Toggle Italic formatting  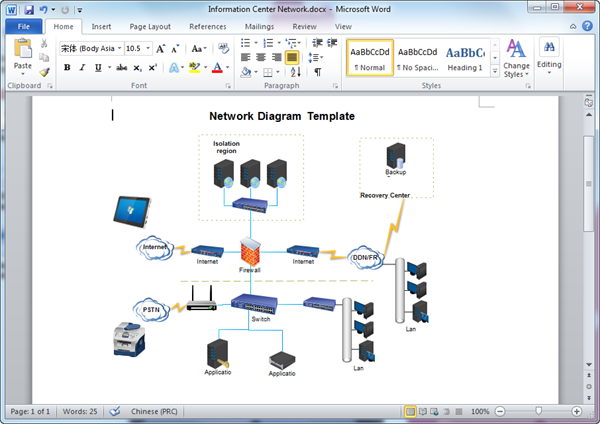click(x=82, y=68)
